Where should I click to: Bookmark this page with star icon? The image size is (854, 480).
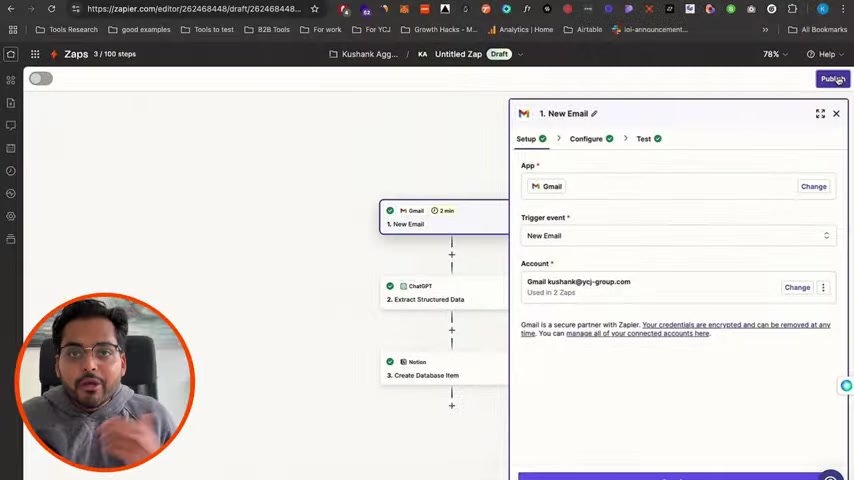(x=314, y=9)
